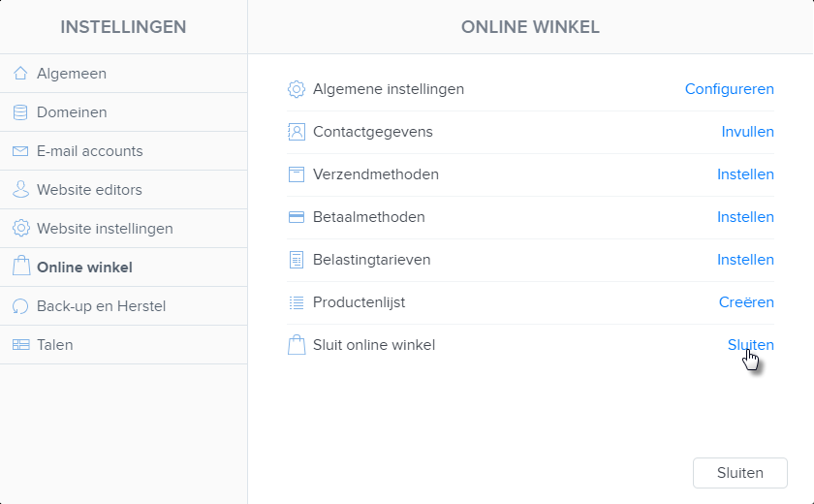
Task: Click Configureren for Algemene instellingen
Action: 730,89
